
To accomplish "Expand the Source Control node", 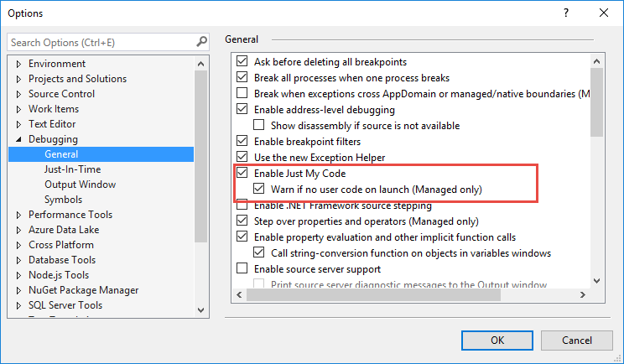I will point(18,94).
